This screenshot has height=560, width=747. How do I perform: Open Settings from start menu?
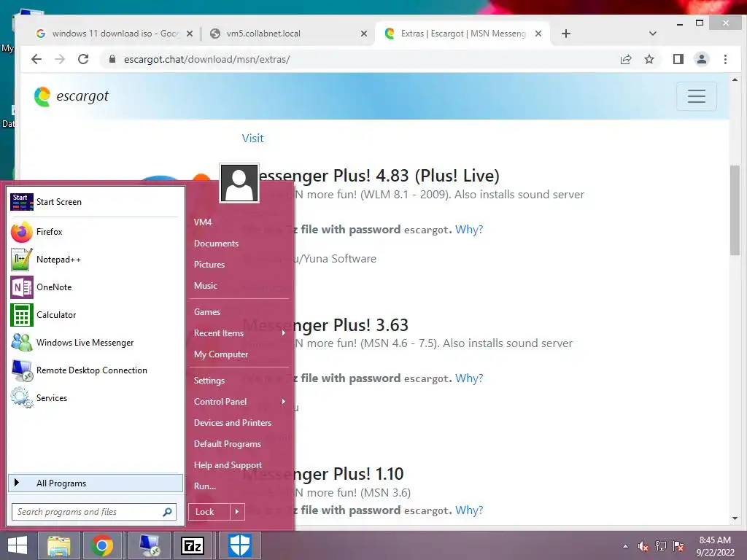(209, 381)
